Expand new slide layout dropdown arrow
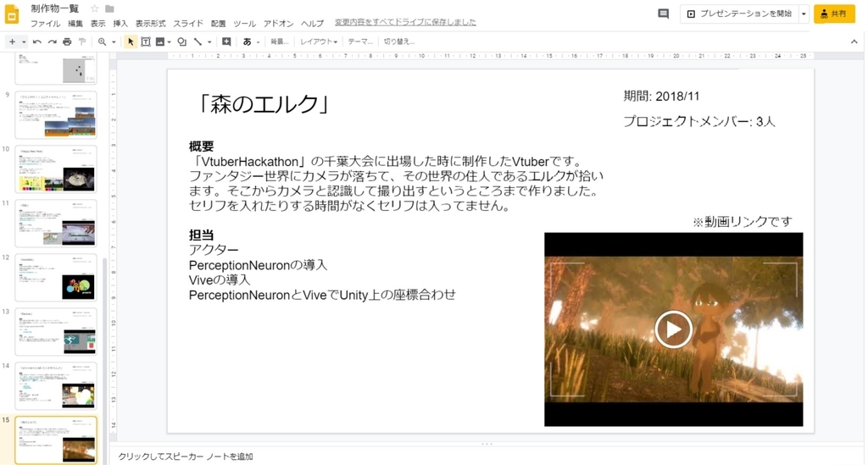The height and width of the screenshot is (465, 868). click(24, 42)
